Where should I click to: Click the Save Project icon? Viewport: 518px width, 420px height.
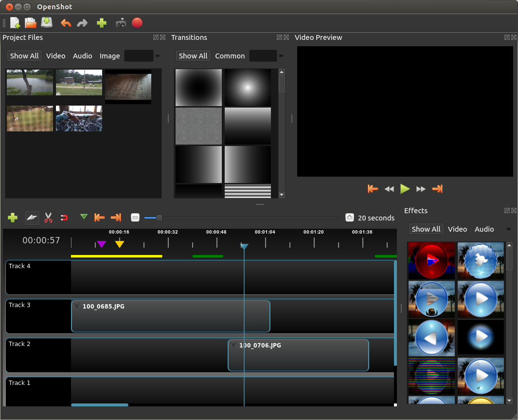pyautogui.click(x=47, y=23)
